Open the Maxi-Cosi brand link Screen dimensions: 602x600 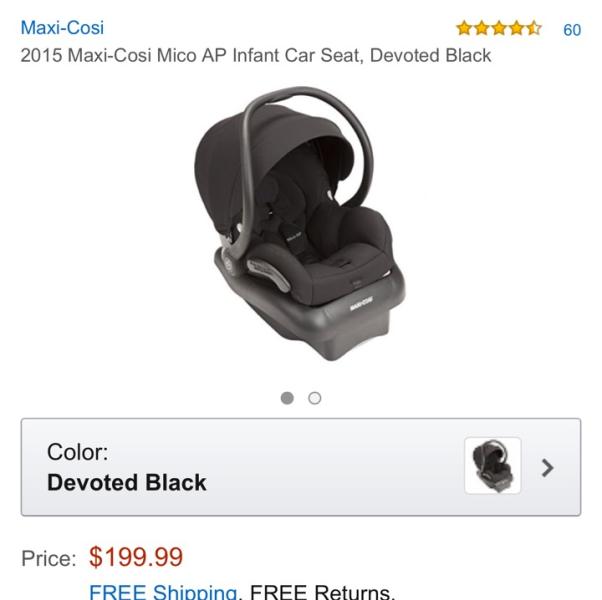click(62, 28)
